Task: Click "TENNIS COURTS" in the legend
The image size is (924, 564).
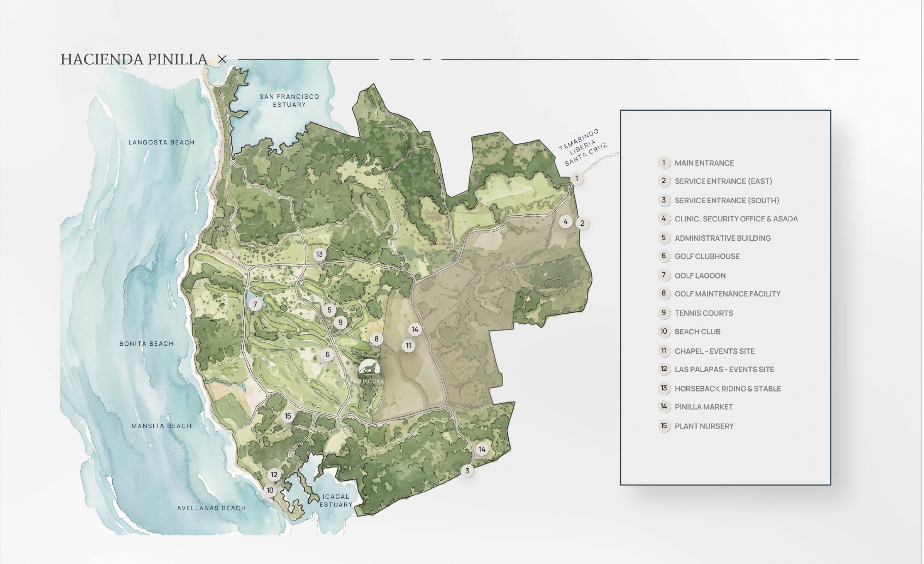Action: 704,313
